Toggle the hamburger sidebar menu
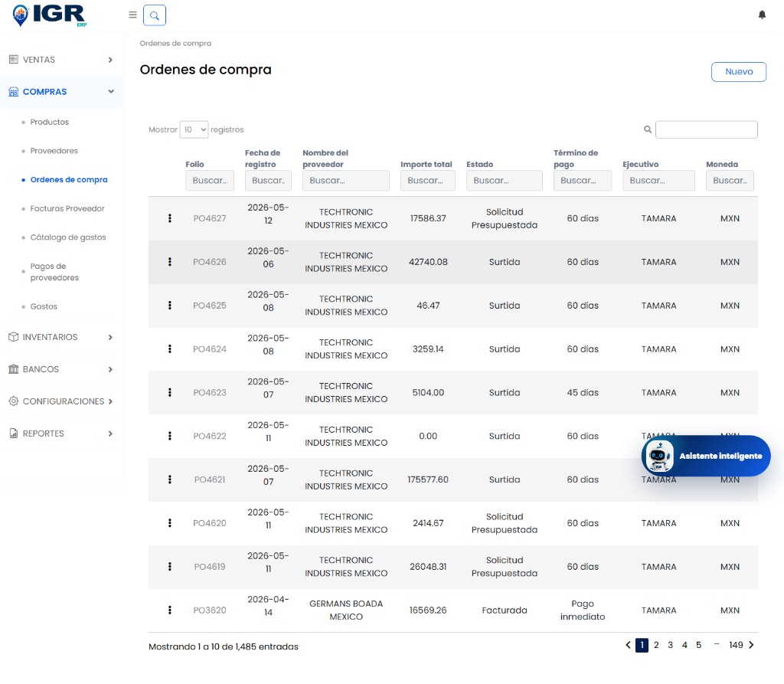Image resolution: width=784 pixels, height=684 pixels. pyautogui.click(x=132, y=15)
